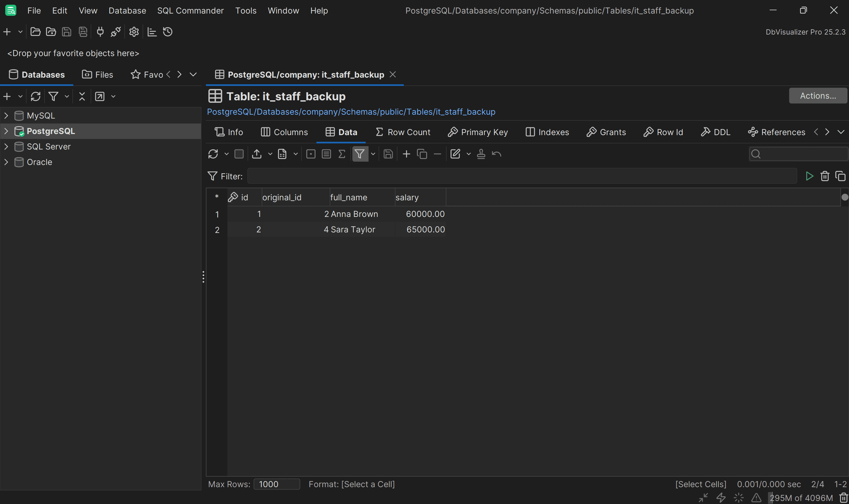
Task: Clear the filter with trash icon
Action: 825,176
